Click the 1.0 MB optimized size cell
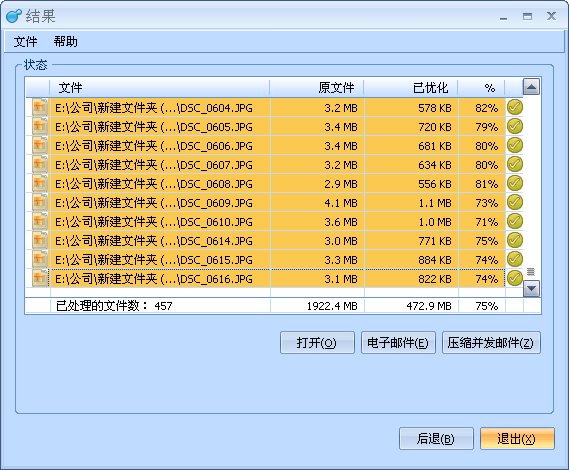Screen dimensions: 569x470 (412, 222)
